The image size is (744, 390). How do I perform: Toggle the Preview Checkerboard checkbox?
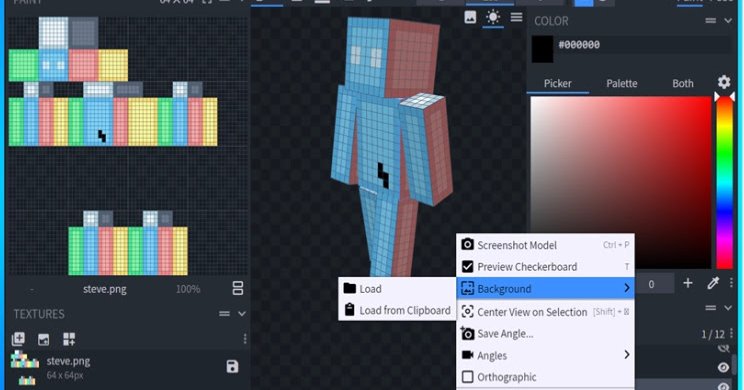point(467,267)
